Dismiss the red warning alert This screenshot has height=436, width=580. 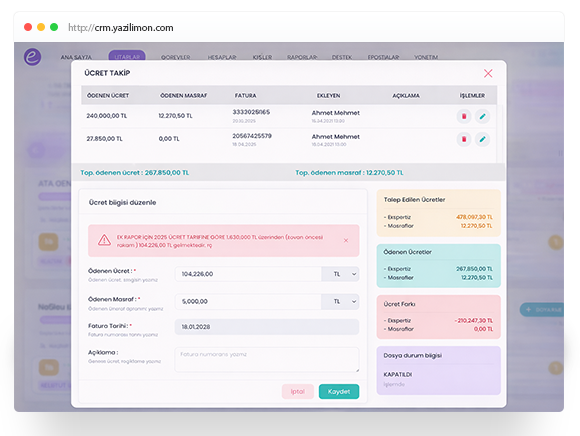[x=346, y=240]
